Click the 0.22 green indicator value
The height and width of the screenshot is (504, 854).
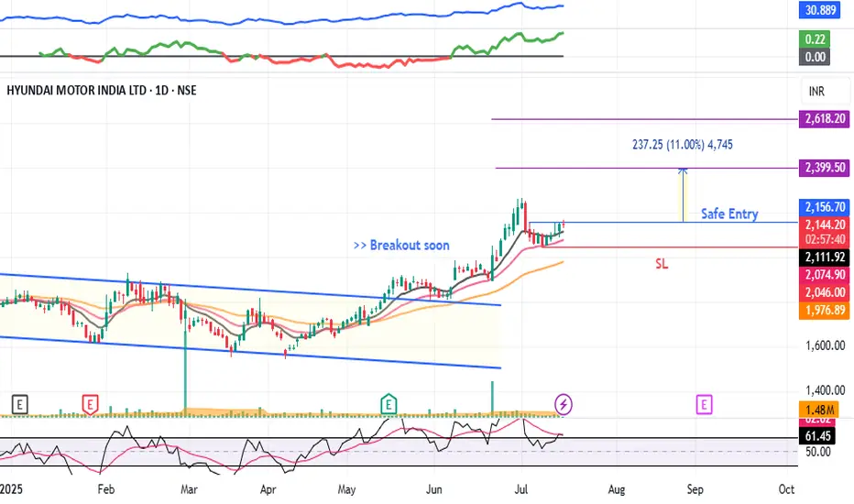coord(815,39)
